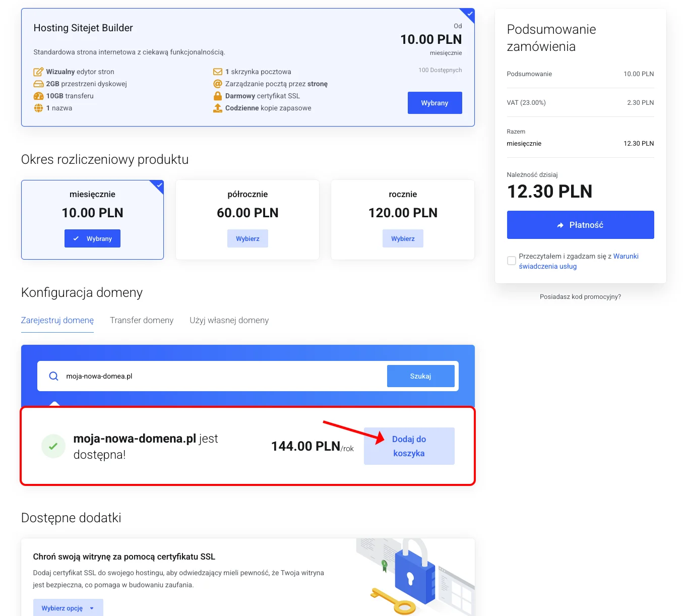
Task: Tick the terms of service agreement checkbox
Action: 511,261
